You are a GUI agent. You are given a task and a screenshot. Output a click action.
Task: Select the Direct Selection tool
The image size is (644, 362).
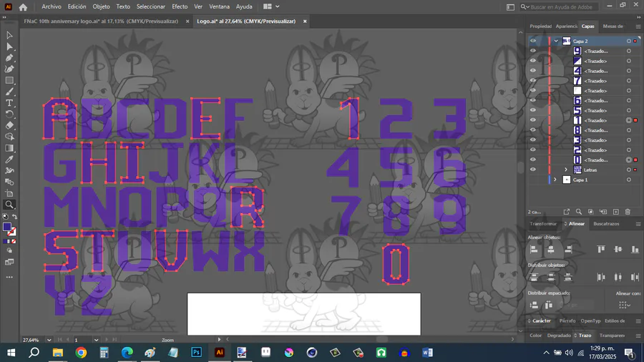[x=9, y=47]
